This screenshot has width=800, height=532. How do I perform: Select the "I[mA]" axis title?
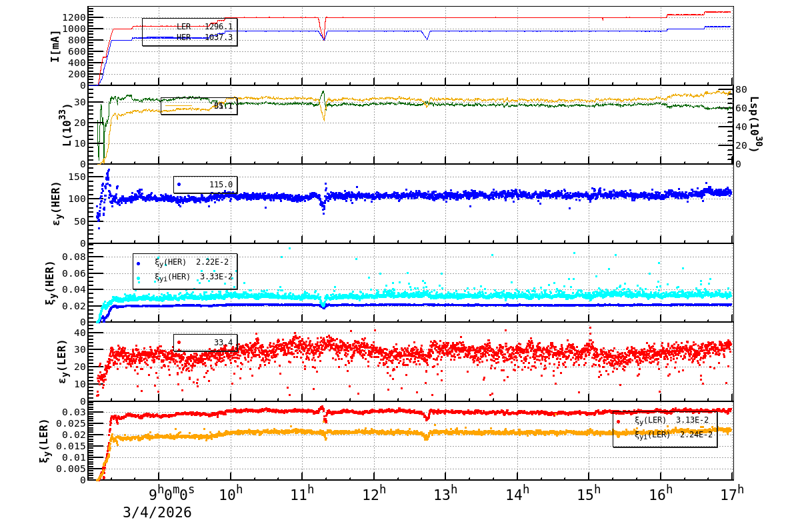tap(55, 46)
